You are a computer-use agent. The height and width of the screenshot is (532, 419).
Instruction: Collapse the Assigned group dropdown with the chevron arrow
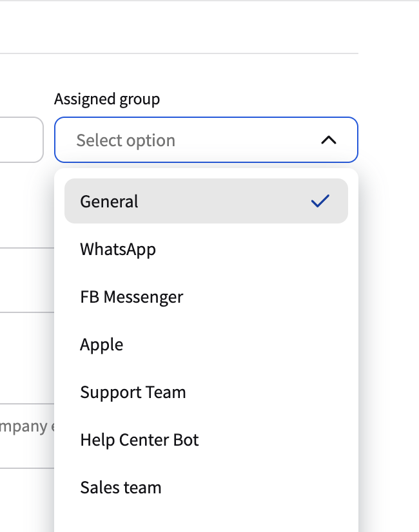click(x=329, y=140)
